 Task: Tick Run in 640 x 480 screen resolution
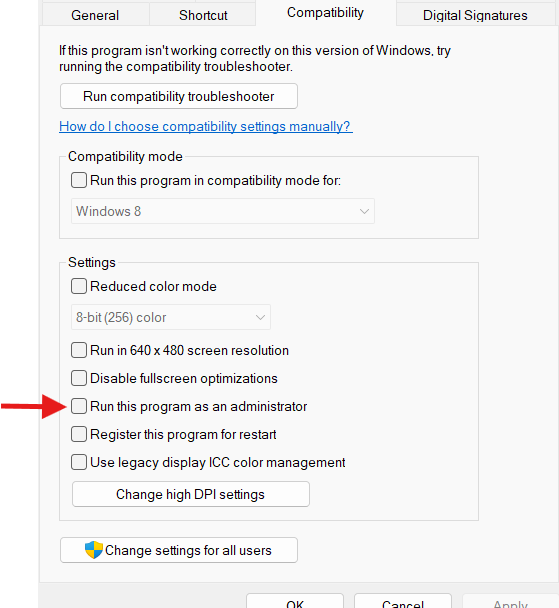click(79, 350)
